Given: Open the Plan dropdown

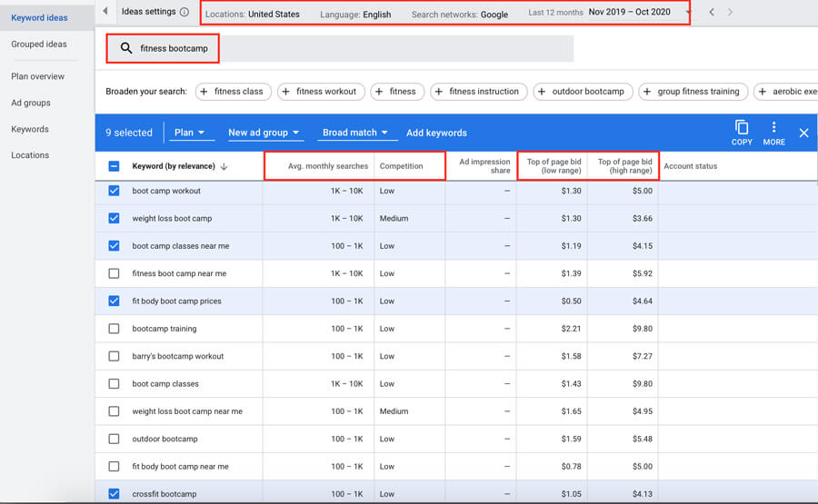Looking at the screenshot, I should pos(190,133).
